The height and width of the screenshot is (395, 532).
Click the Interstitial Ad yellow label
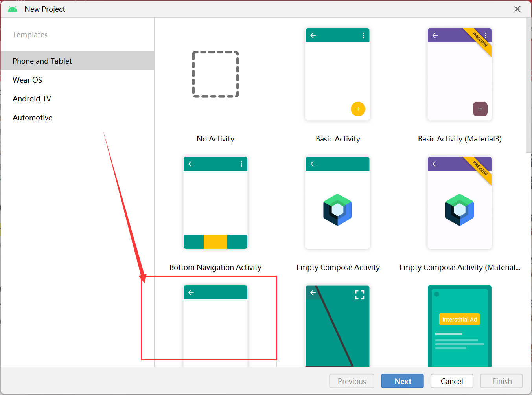pos(460,319)
